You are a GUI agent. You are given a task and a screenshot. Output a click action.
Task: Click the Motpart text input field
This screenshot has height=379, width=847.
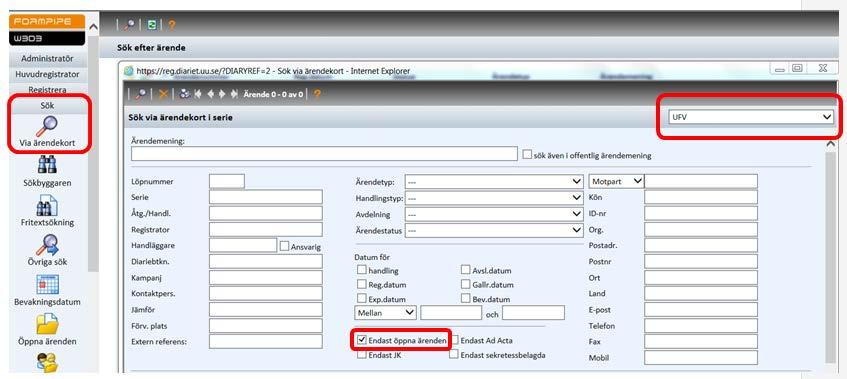coord(702,181)
